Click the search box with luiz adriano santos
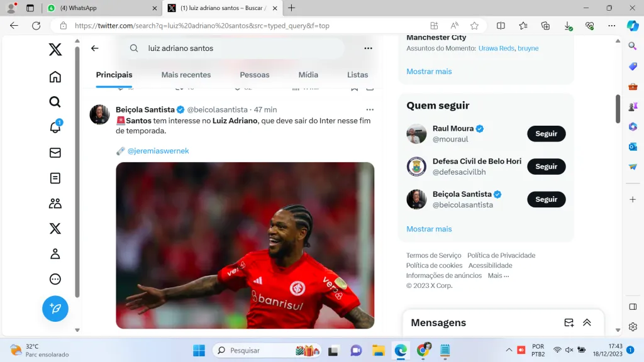 (x=239, y=48)
